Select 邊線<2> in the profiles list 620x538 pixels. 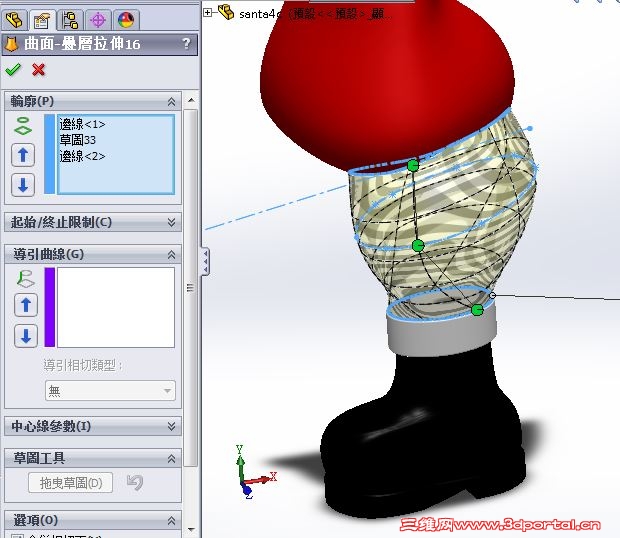tap(82, 156)
